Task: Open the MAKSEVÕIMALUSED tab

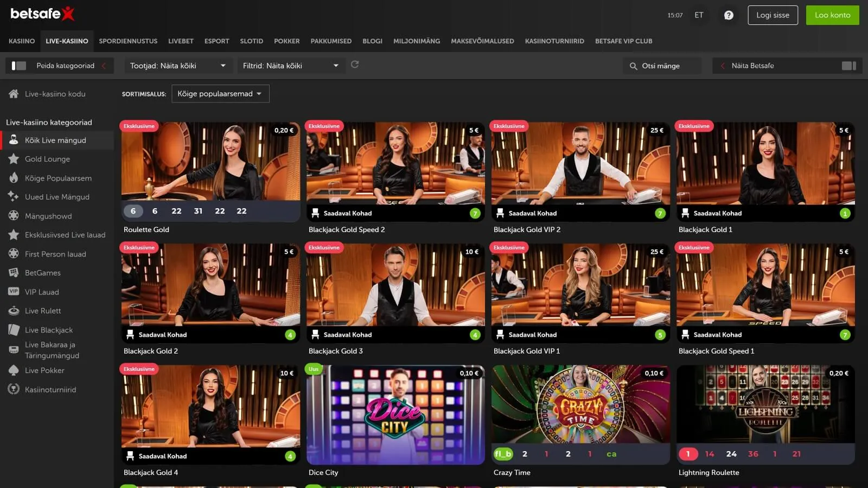Action: pyautogui.click(x=482, y=41)
